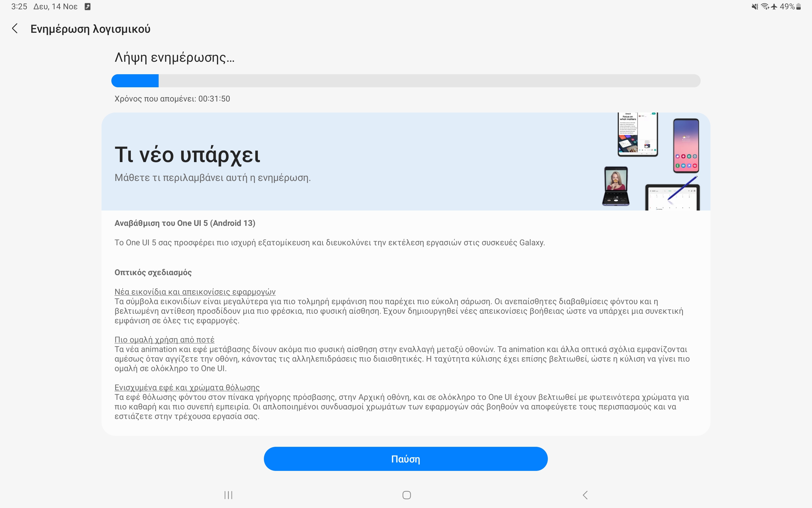812x508 pixels.
Task: Tap the date Δευ, 14 Νοε
Action: tap(55, 6)
